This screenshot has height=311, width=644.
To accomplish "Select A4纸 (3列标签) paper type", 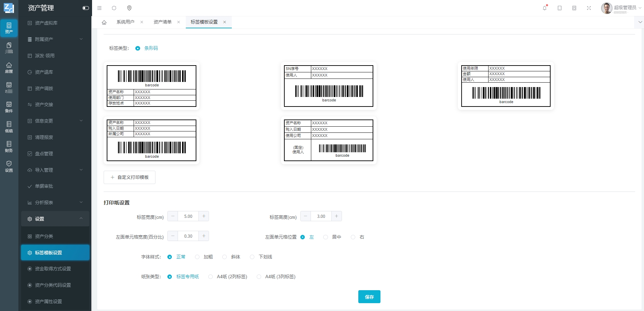I will 259,277.
